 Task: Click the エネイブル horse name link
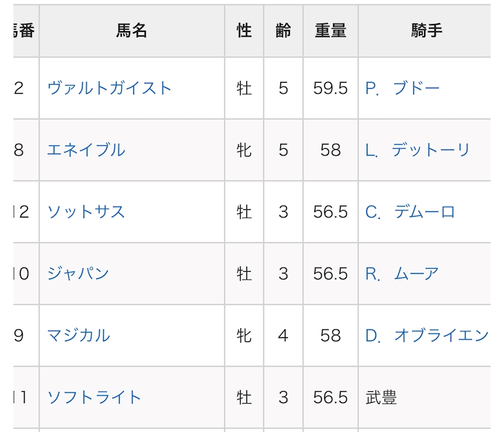tap(86, 150)
